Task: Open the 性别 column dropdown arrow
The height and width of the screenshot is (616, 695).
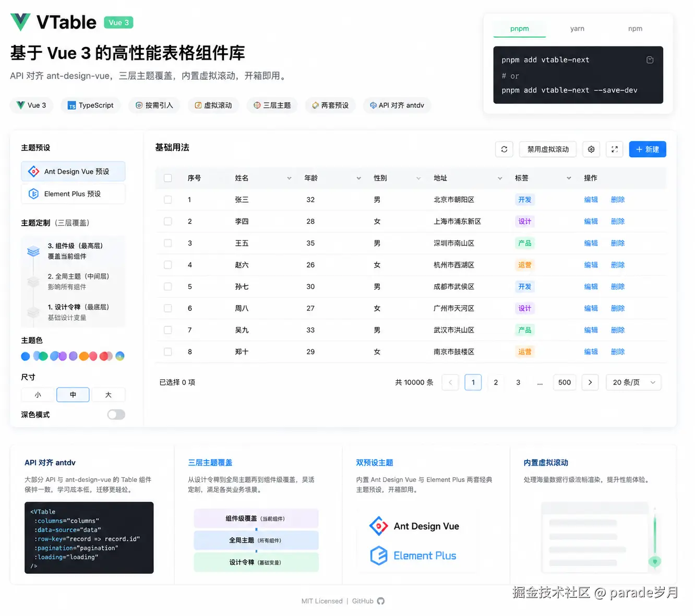Action: point(418,178)
